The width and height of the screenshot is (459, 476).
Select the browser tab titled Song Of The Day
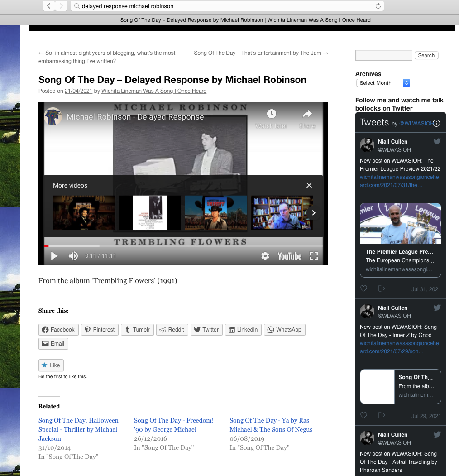coord(245,20)
